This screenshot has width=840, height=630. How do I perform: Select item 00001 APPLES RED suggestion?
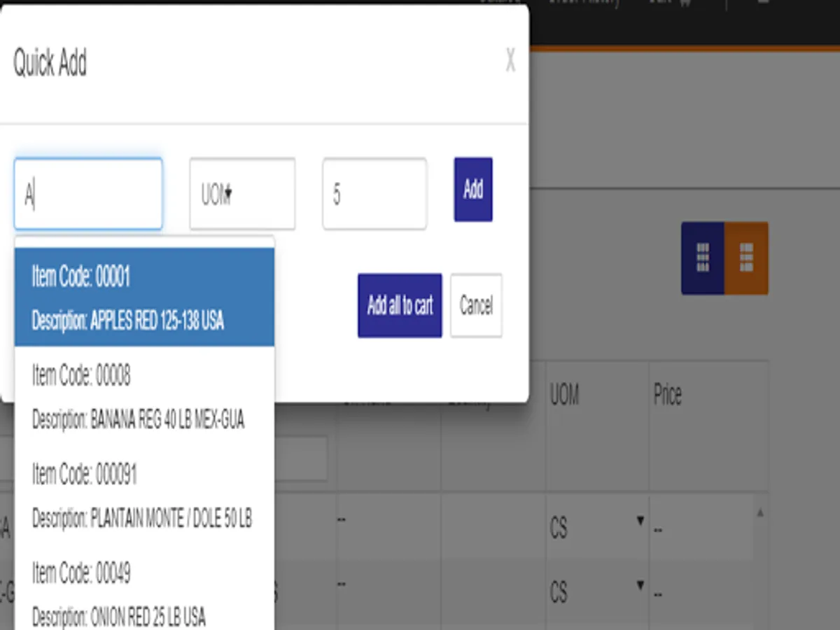tap(144, 298)
